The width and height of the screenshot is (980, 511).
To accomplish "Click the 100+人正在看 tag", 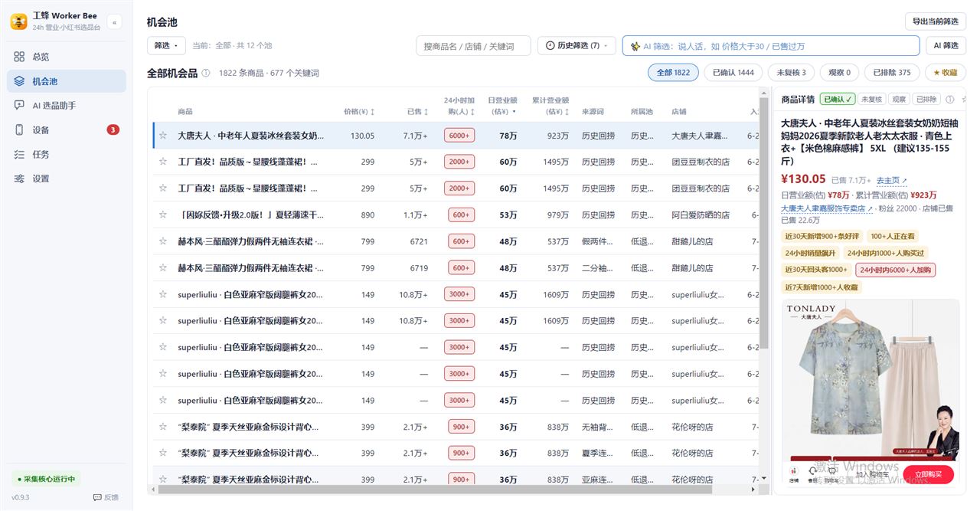I will [893, 236].
